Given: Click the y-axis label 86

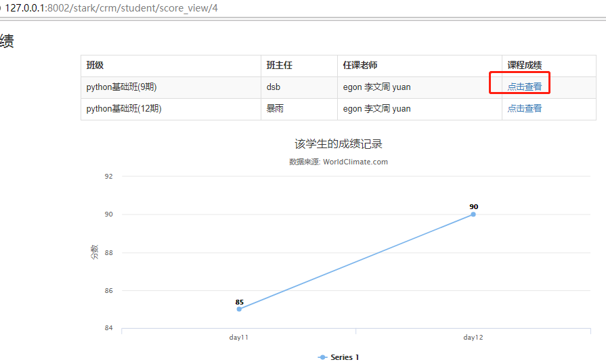Looking at the screenshot, I should (x=108, y=291).
